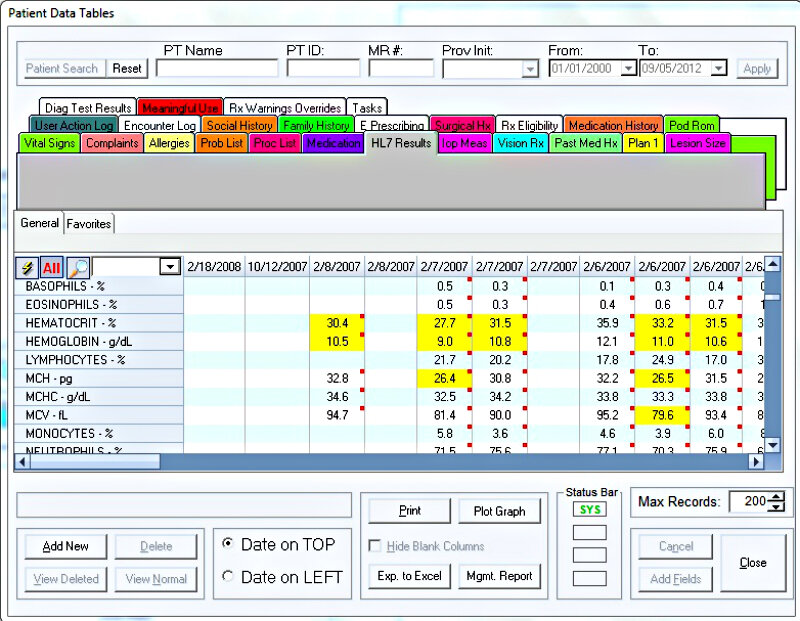Click the lightning bolt icon above test names

[x=27, y=267]
